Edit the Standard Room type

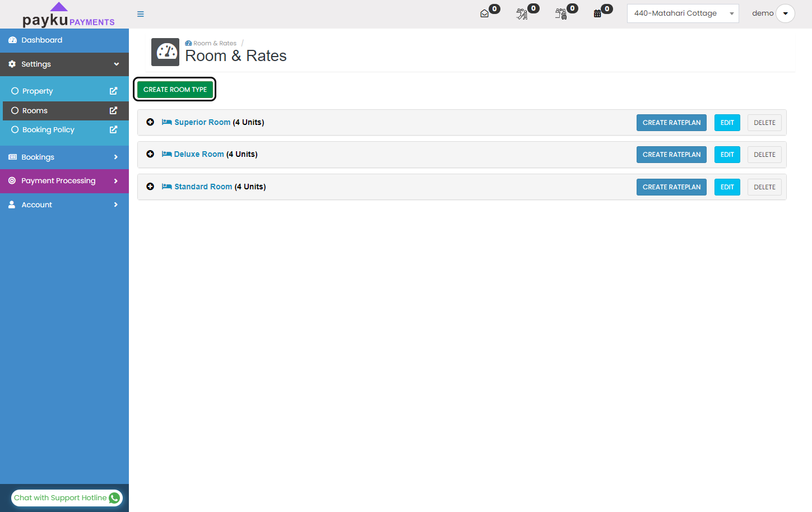tap(727, 187)
